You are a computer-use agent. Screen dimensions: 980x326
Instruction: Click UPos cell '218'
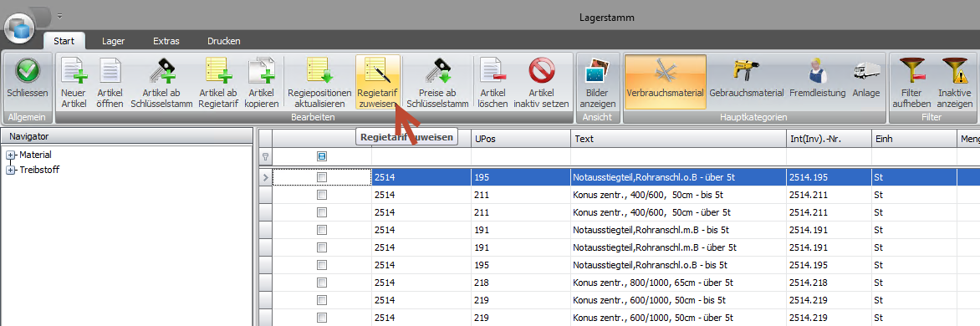[x=521, y=283]
